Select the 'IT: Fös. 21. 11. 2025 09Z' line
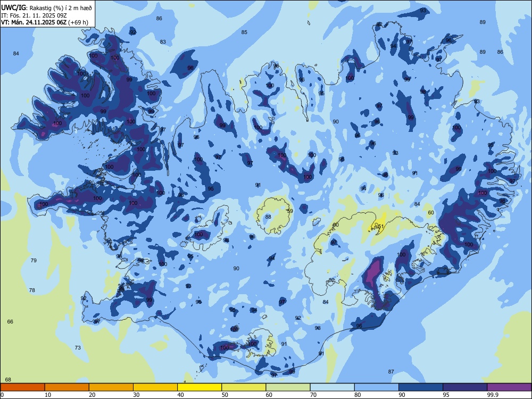 pyautogui.click(x=35, y=15)
